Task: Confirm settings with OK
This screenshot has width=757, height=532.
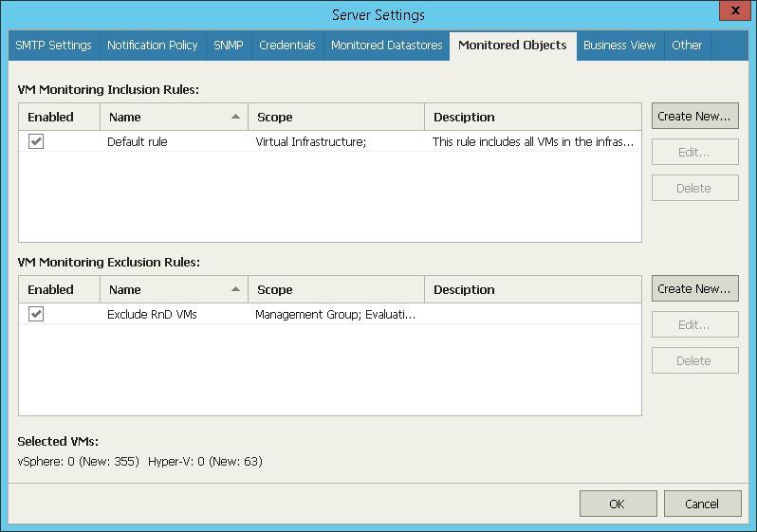Action: [x=618, y=504]
